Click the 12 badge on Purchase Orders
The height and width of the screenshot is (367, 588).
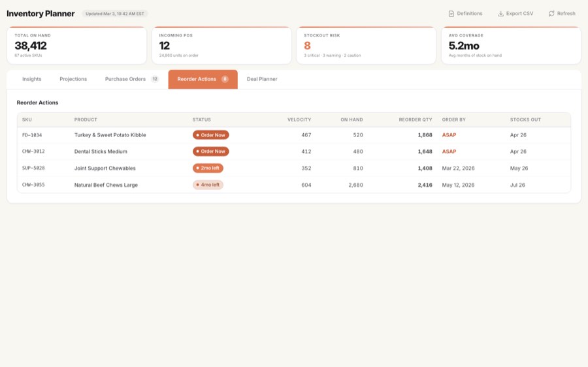(x=155, y=79)
